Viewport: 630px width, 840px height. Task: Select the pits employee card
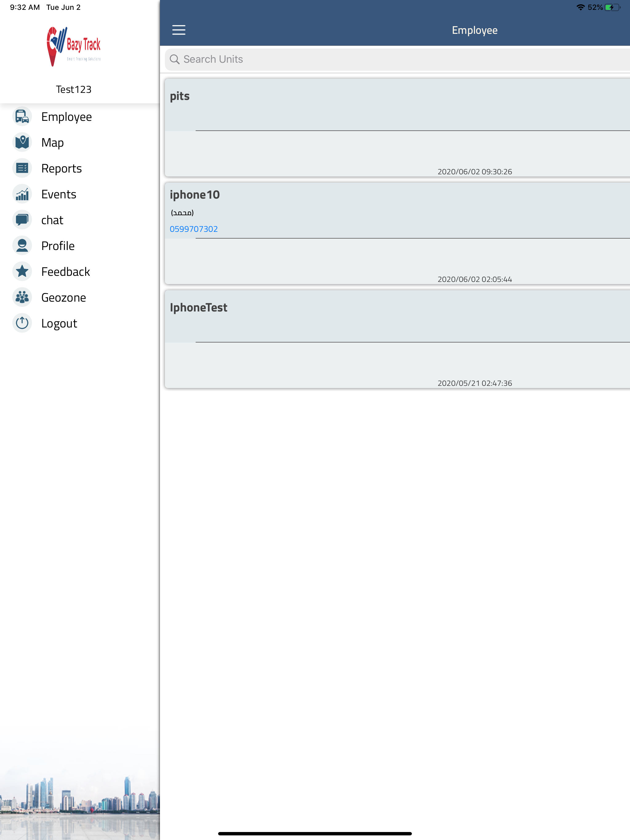(x=397, y=128)
